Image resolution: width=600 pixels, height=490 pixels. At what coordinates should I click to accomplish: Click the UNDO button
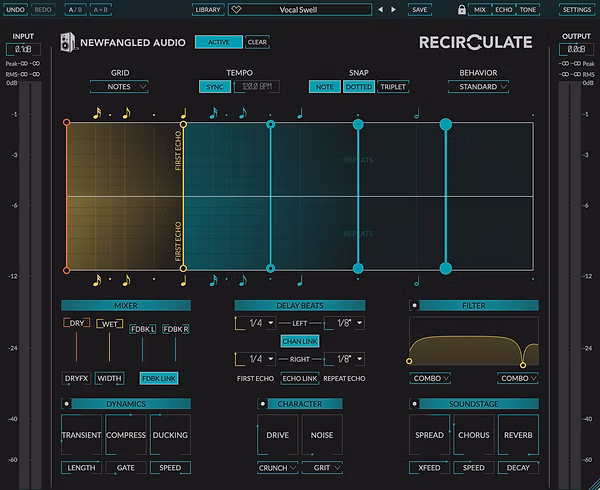click(16, 10)
